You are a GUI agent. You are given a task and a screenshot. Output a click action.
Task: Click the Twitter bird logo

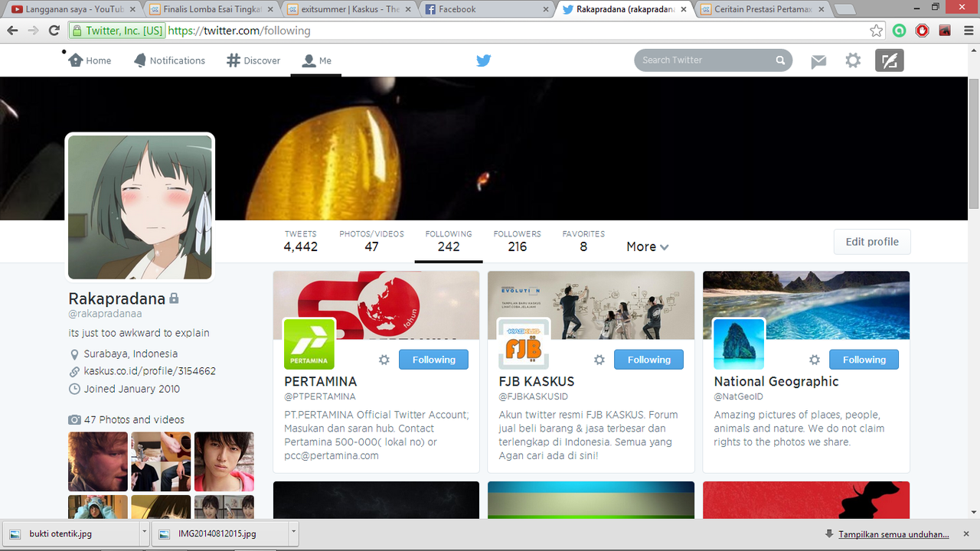(x=483, y=60)
